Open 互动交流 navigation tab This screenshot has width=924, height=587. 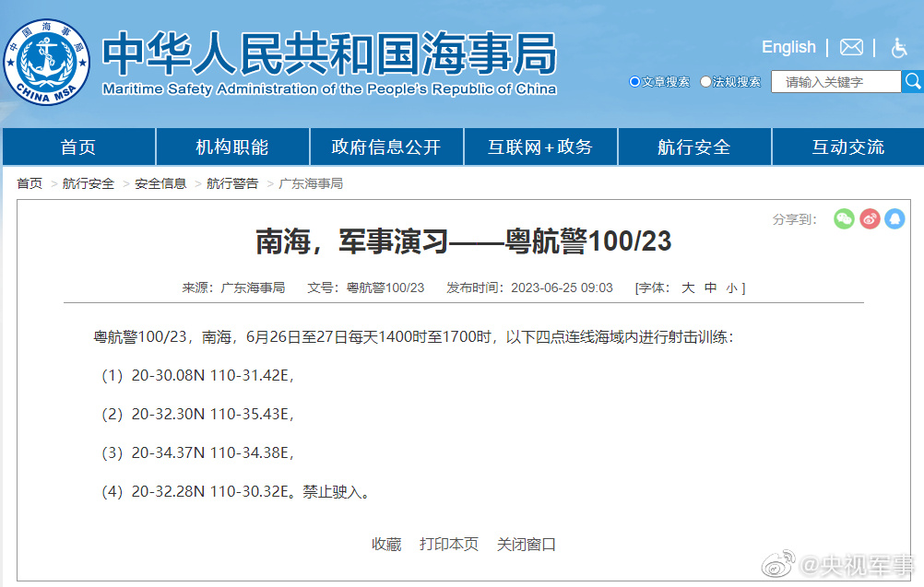[x=848, y=147]
